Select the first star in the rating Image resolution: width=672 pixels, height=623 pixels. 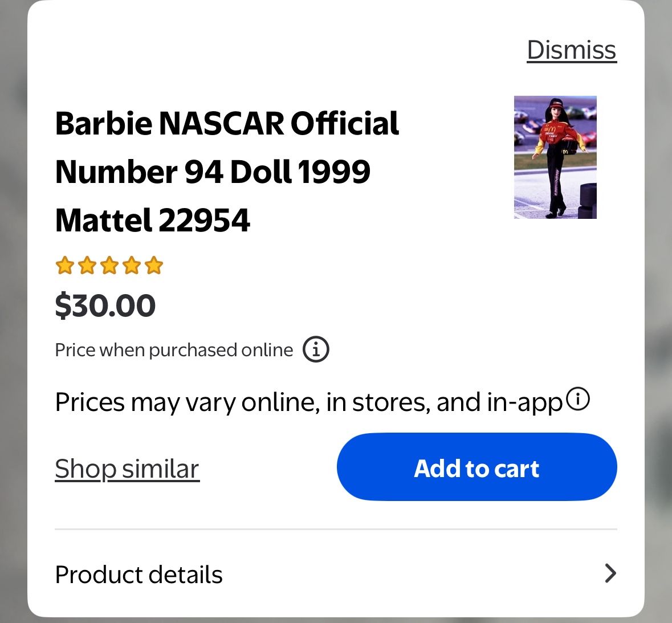point(64,266)
